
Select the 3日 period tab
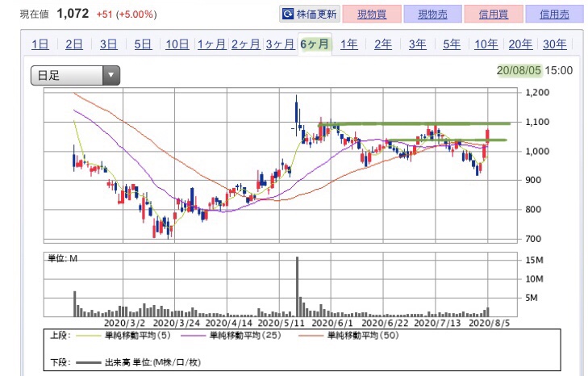108,44
